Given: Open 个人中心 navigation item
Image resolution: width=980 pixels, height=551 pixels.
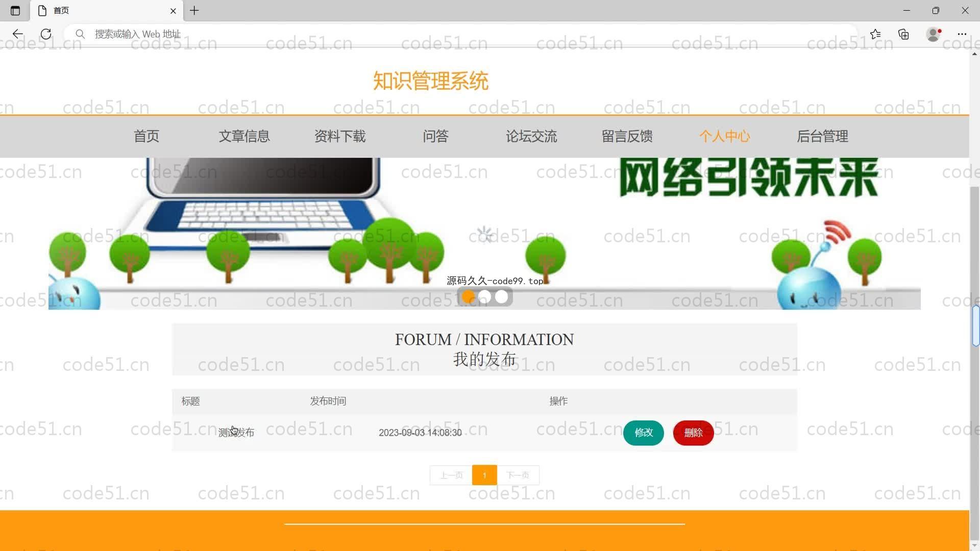Looking at the screenshot, I should pos(725,136).
